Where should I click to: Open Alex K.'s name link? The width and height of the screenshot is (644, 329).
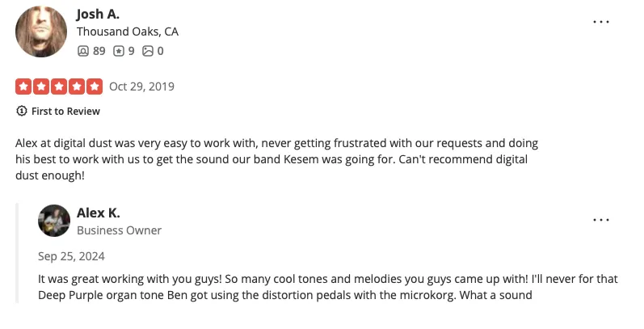[x=99, y=213]
